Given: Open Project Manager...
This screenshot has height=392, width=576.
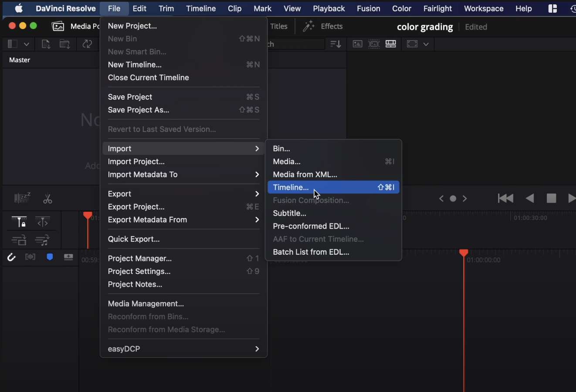Looking at the screenshot, I should [183, 258].
